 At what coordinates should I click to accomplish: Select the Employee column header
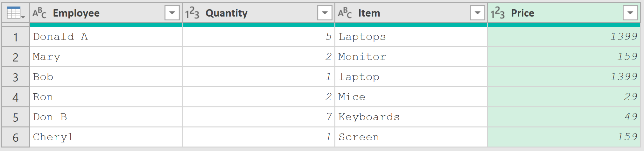coord(106,13)
